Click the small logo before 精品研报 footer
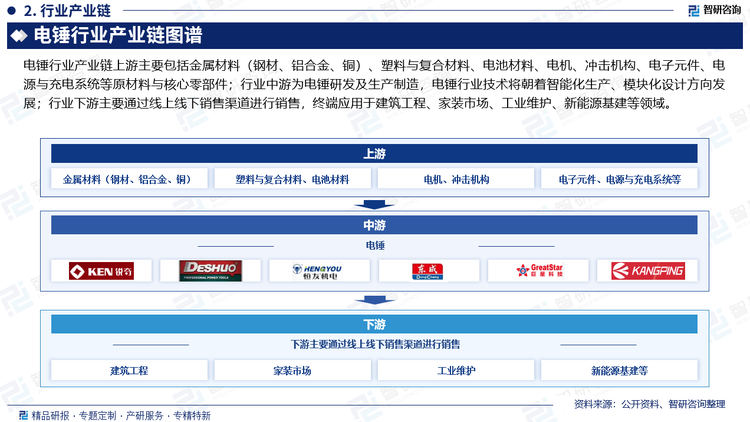This screenshot has height=422, width=750. click(23, 415)
